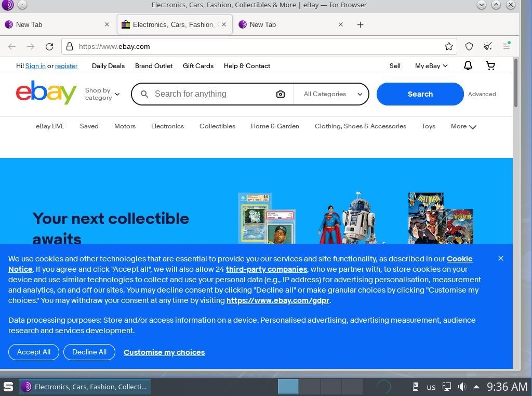This screenshot has width=532, height=396.
Task: Click the Sign in link
Action: (x=35, y=66)
